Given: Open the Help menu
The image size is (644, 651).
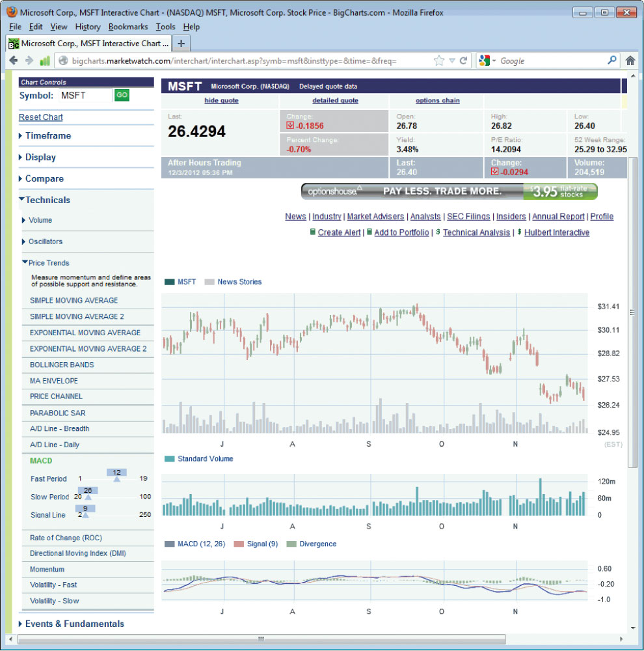Looking at the screenshot, I should tap(191, 27).
